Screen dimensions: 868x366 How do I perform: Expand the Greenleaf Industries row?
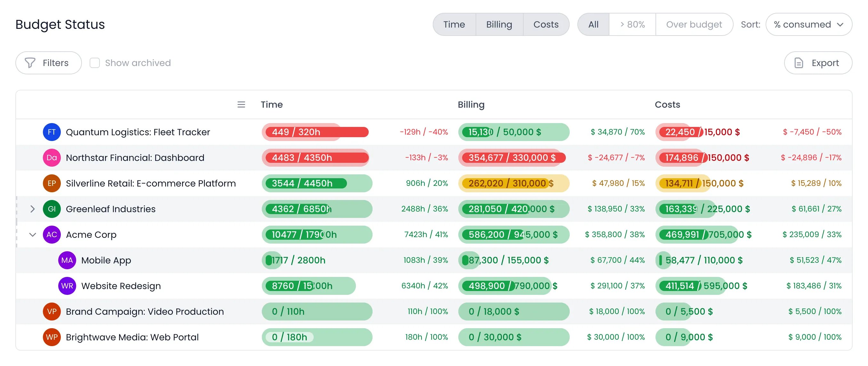(x=32, y=209)
